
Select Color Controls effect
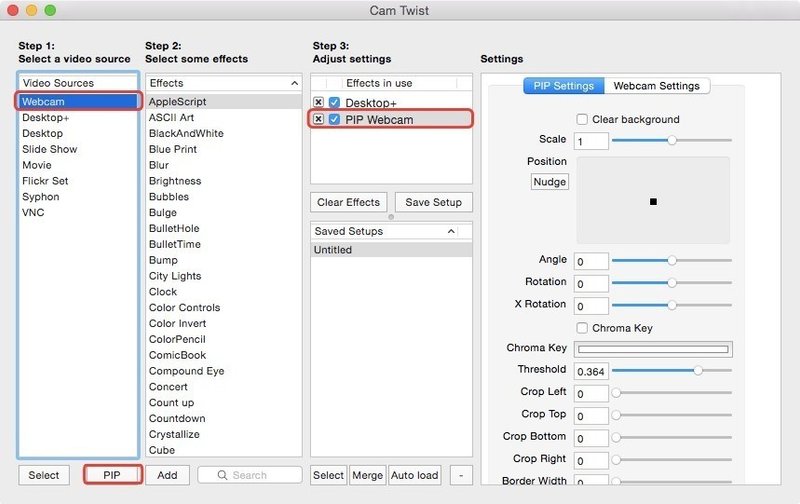pos(224,307)
